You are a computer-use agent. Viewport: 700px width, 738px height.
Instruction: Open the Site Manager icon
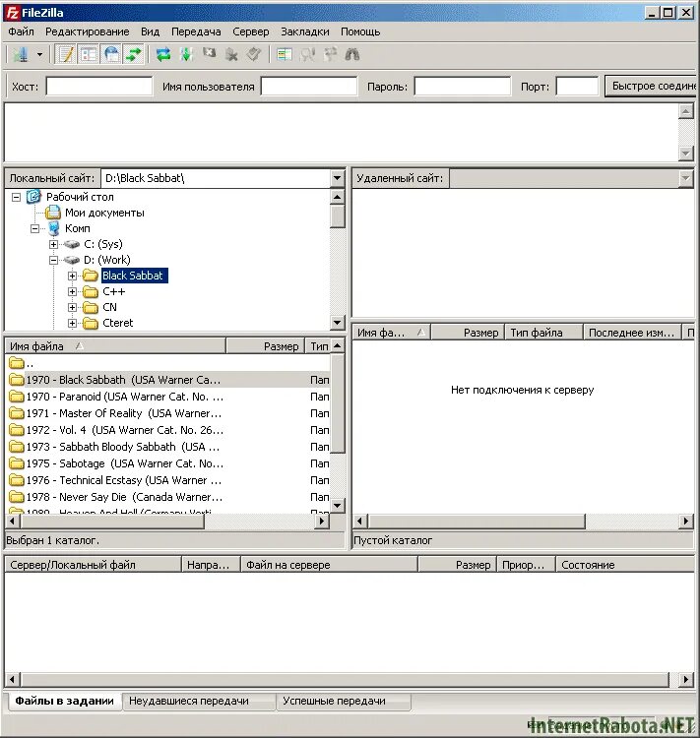tap(21, 54)
